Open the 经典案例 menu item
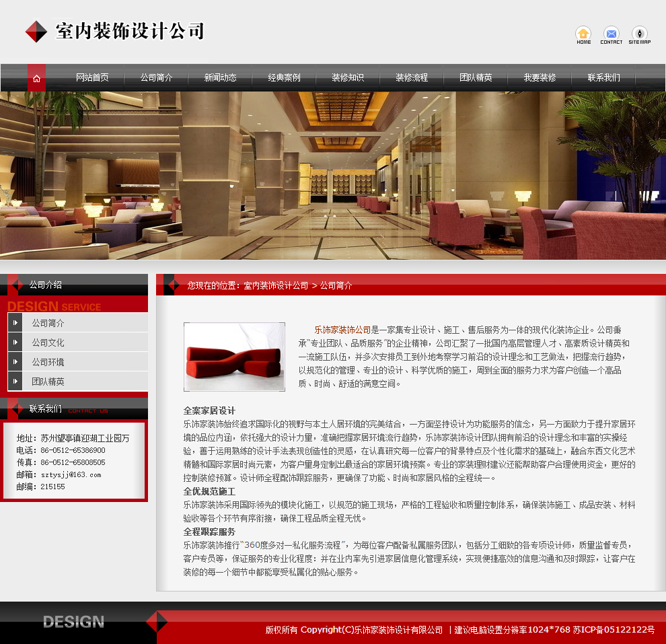 pyautogui.click(x=285, y=77)
